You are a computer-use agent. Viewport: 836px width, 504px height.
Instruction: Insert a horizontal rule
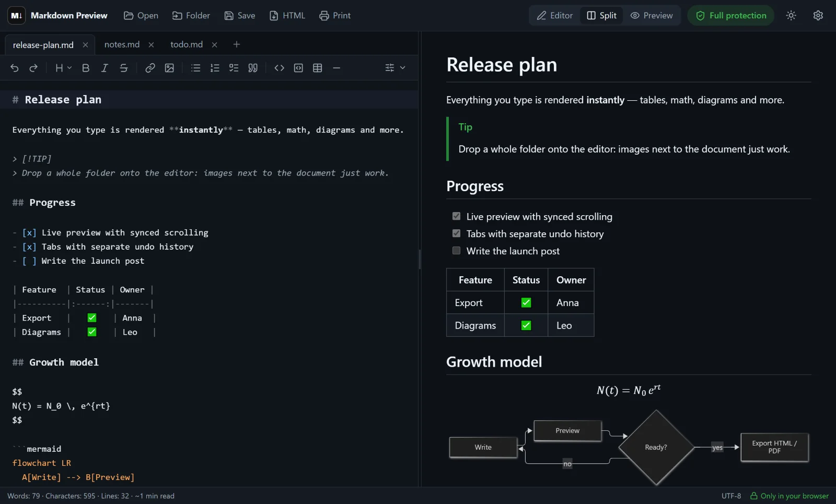(x=336, y=68)
